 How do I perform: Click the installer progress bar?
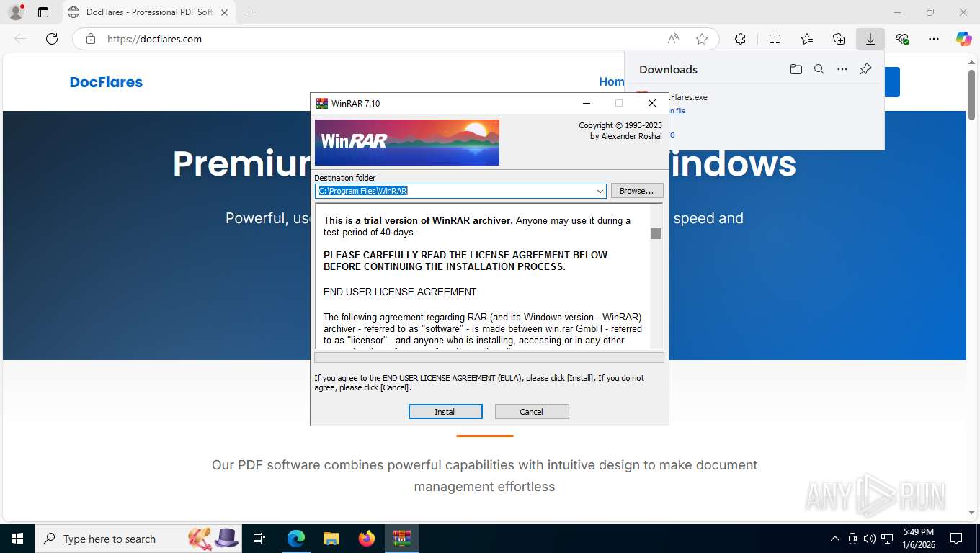pos(489,357)
